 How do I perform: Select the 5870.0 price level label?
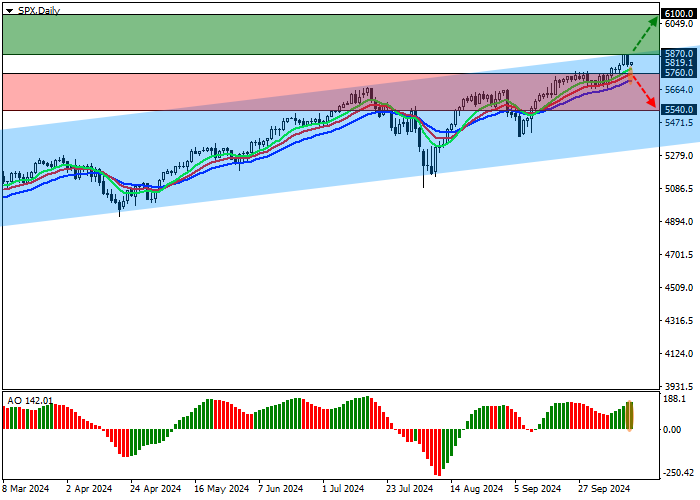[679, 54]
